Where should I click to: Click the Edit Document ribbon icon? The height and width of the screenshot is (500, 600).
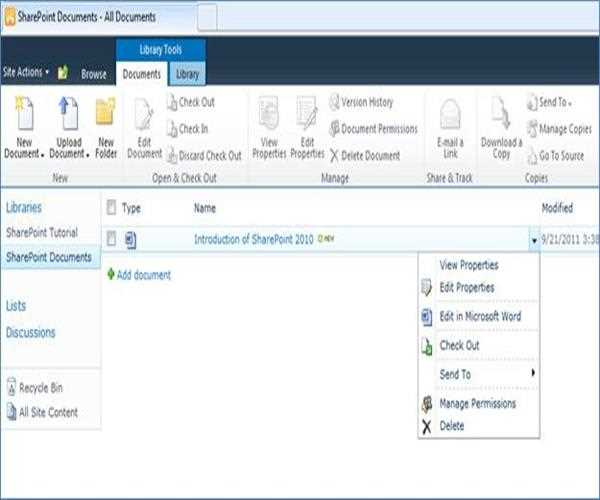click(144, 115)
